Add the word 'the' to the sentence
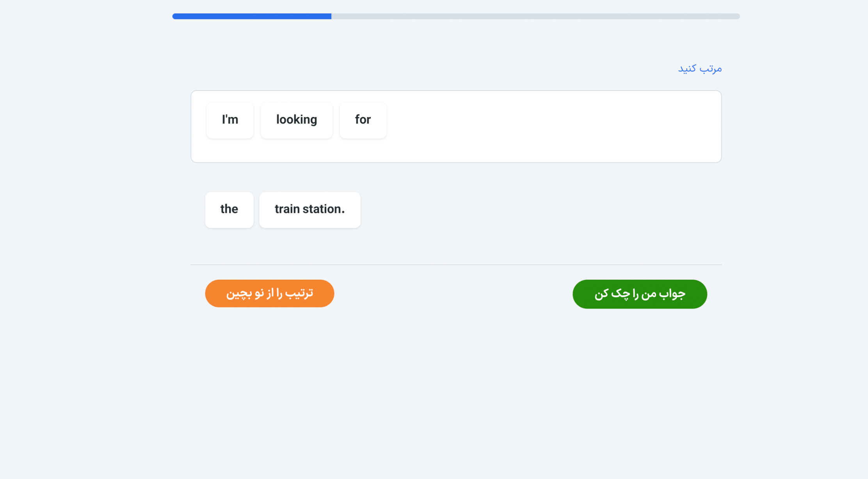 pyautogui.click(x=229, y=209)
